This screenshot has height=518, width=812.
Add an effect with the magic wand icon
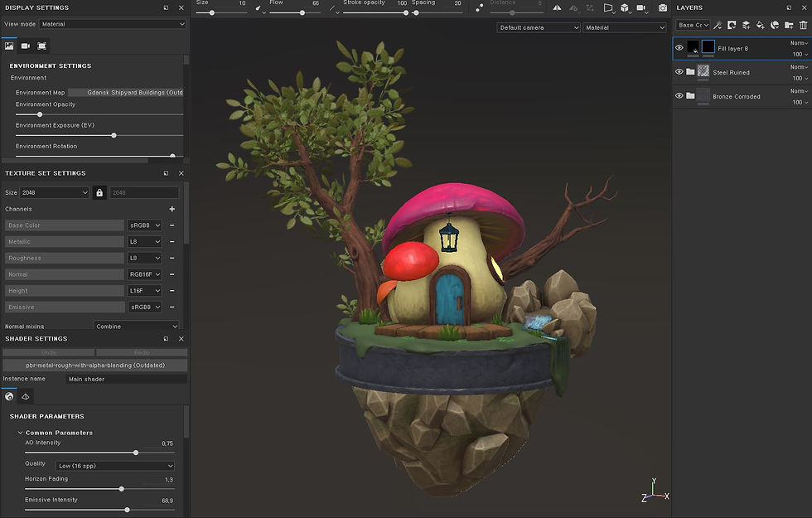coord(718,25)
